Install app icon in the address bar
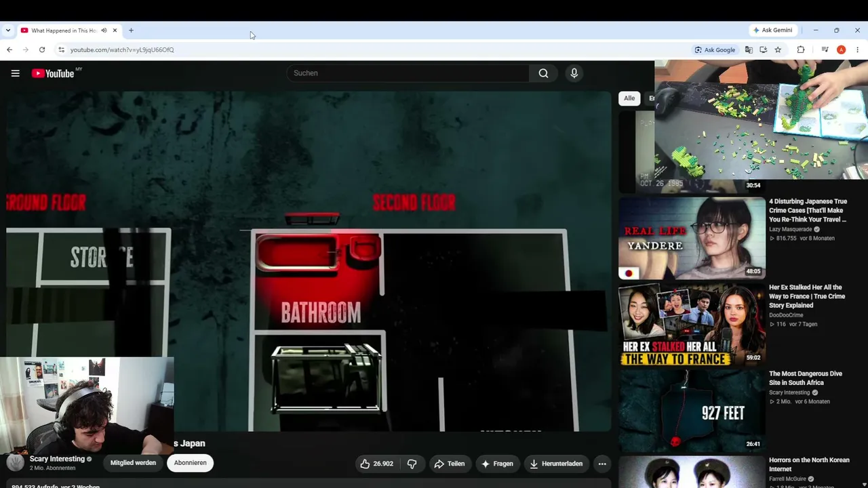The height and width of the screenshot is (488, 868). pyautogui.click(x=763, y=49)
